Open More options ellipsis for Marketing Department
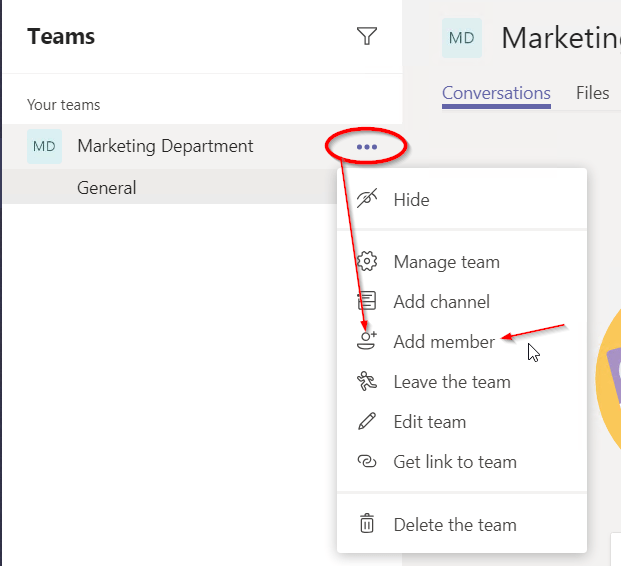The height and width of the screenshot is (566, 621). tap(367, 147)
